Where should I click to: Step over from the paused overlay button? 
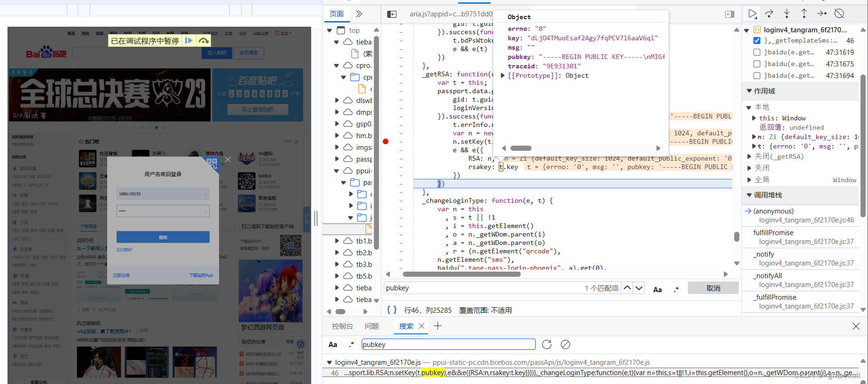click(x=204, y=41)
